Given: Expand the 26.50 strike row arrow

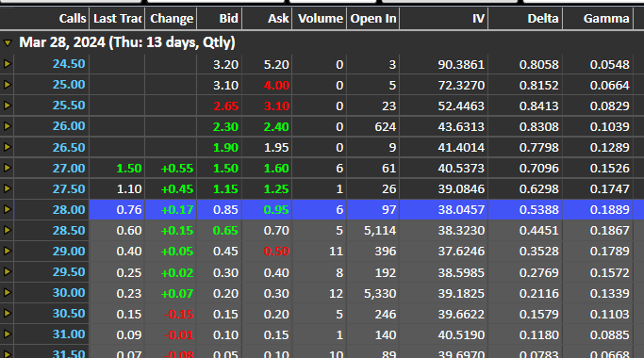Looking at the screenshot, I should click(x=7, y=147).
